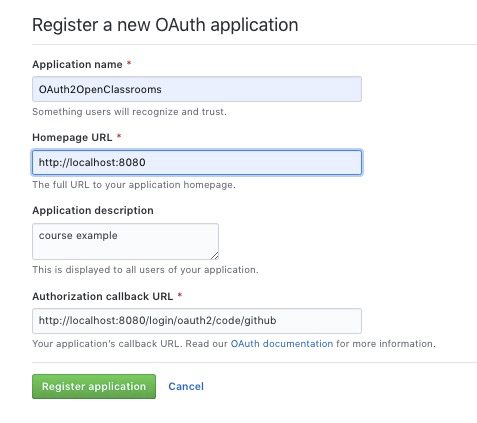The image size is (477, 423).
Task: Click the red asterisk beside Homepage URL
Action: pos(119,136)
